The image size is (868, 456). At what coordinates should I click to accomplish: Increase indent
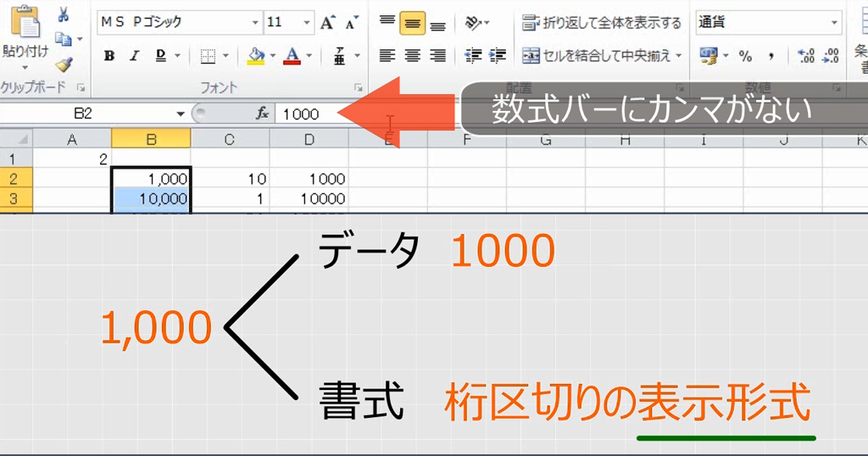497,55
